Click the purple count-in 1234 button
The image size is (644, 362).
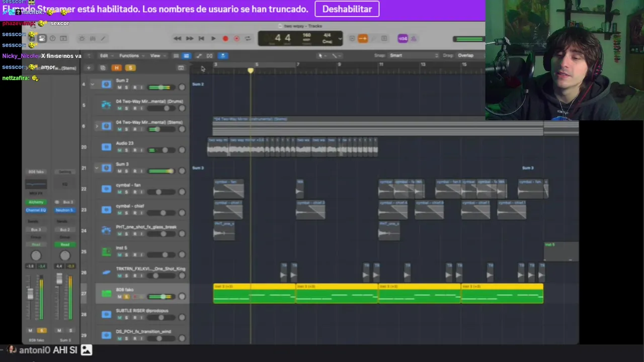[x=403, y=38]
